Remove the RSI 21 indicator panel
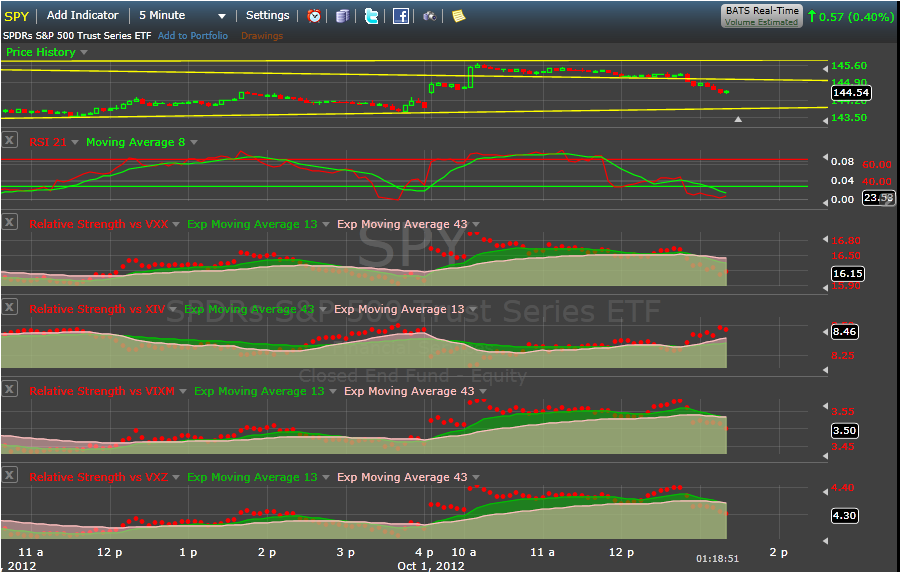 click(x=10, y=140)
